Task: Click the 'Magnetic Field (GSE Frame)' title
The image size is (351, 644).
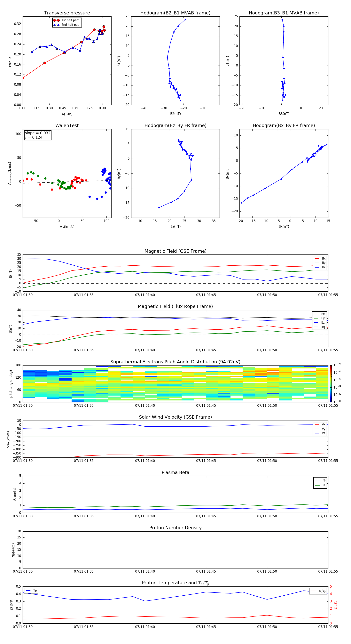Action: coord(175,251)
